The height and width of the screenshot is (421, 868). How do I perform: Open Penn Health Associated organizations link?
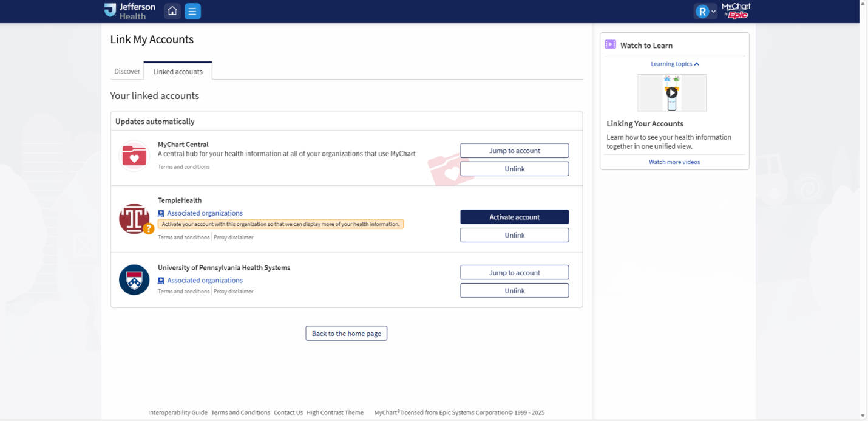pyautogui.click(x=205, y=281)
